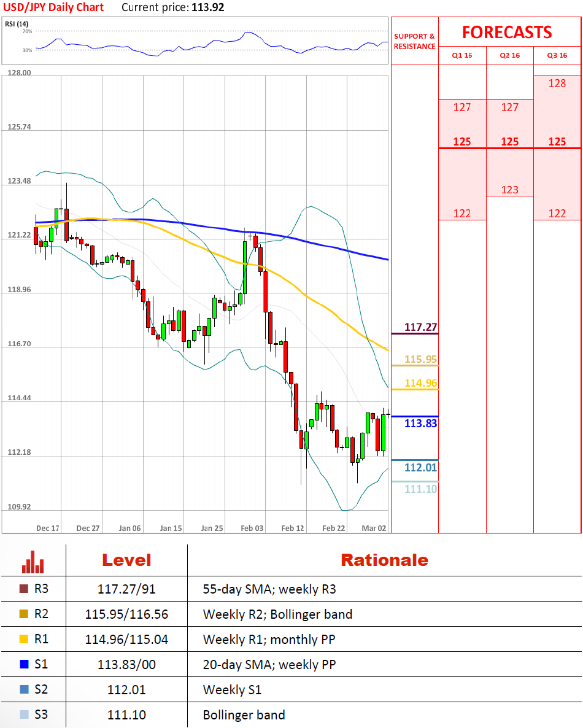Click the S1 blue color swatch
583x728 pixels.
24,664
